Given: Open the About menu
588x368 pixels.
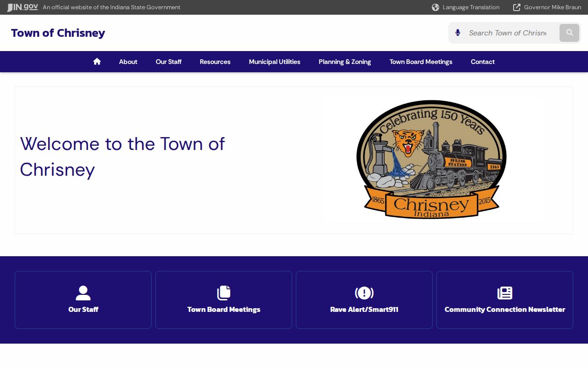Looking at the screenshot, I should [128, 62].
